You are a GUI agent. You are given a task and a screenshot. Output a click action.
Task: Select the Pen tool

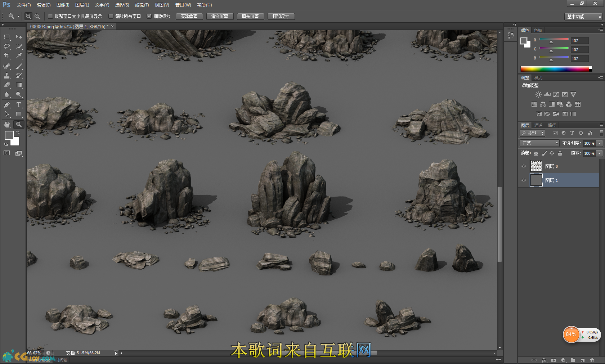(x=7, y=105)
